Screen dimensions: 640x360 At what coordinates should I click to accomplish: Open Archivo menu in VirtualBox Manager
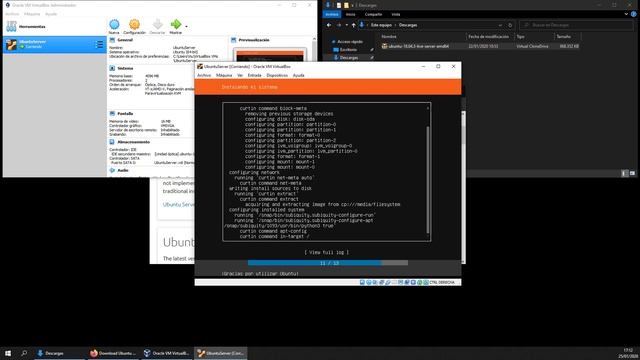[x=12, y=14]
